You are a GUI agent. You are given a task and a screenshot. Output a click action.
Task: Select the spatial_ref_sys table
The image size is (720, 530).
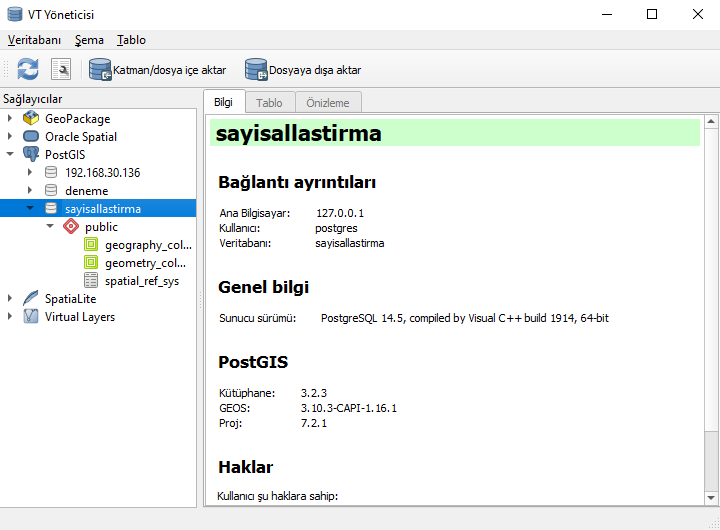(141, 281)
